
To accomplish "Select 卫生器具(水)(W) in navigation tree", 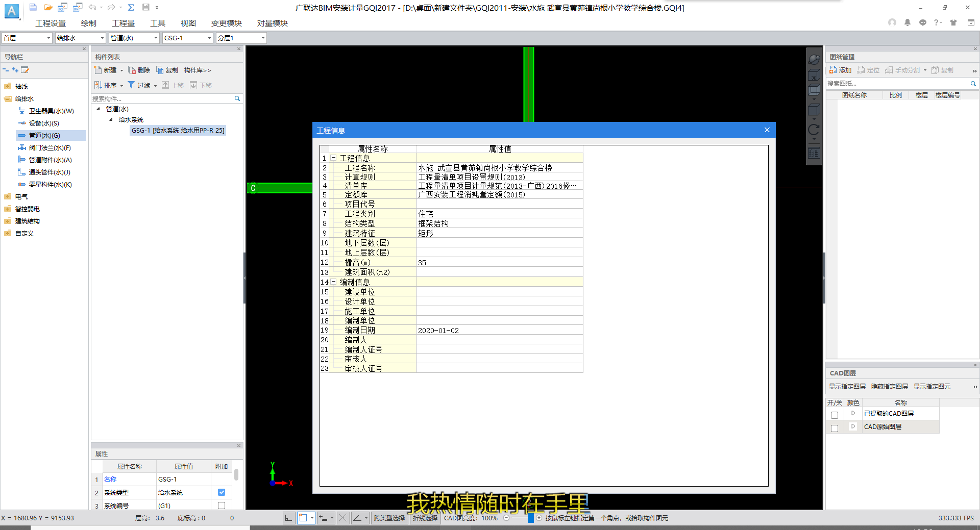I will (51, 111).
